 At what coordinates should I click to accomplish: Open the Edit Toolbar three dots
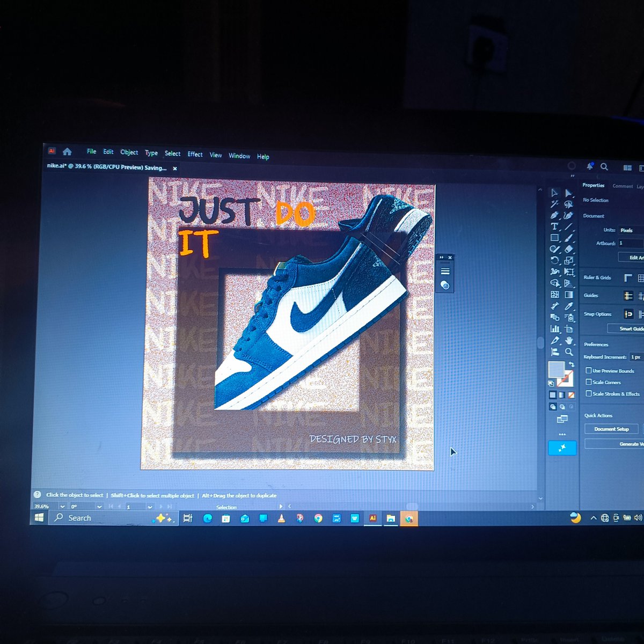(562, 434)
